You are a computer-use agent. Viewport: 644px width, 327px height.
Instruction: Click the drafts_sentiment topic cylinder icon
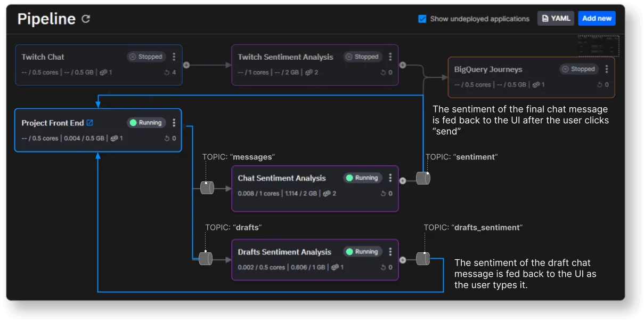(x=423, y=259)
